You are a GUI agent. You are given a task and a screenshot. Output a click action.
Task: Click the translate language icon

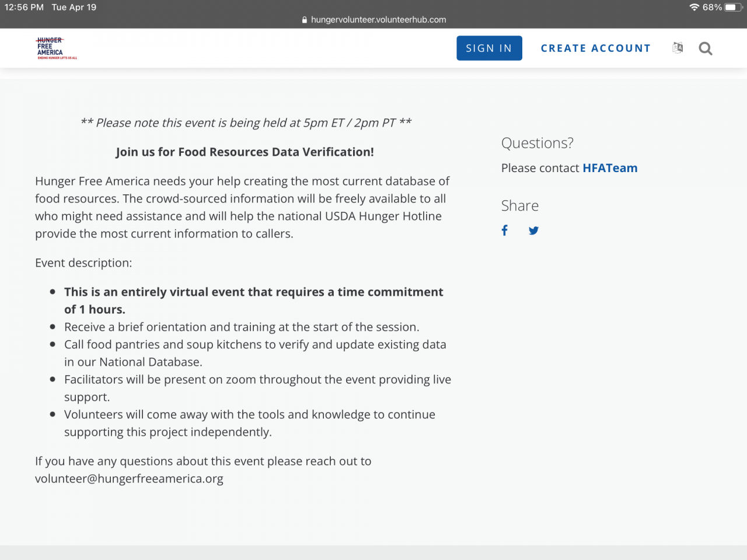pos(678,48)
